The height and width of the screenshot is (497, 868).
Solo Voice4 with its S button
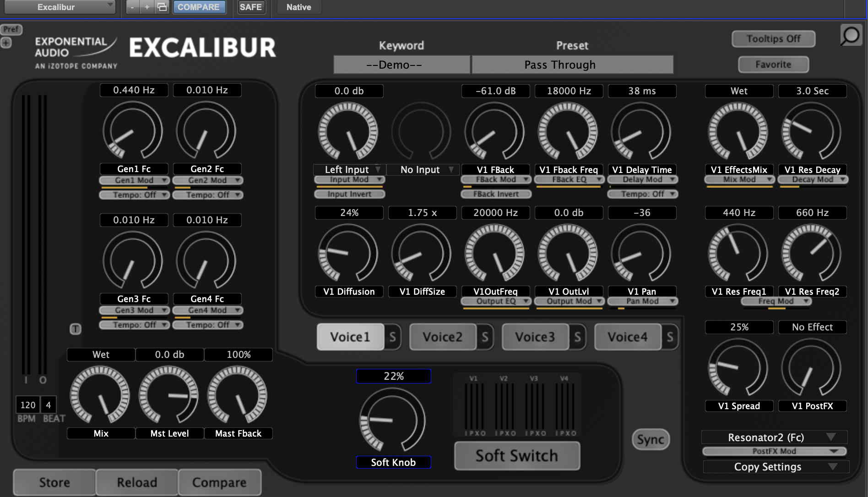(670, 337)
